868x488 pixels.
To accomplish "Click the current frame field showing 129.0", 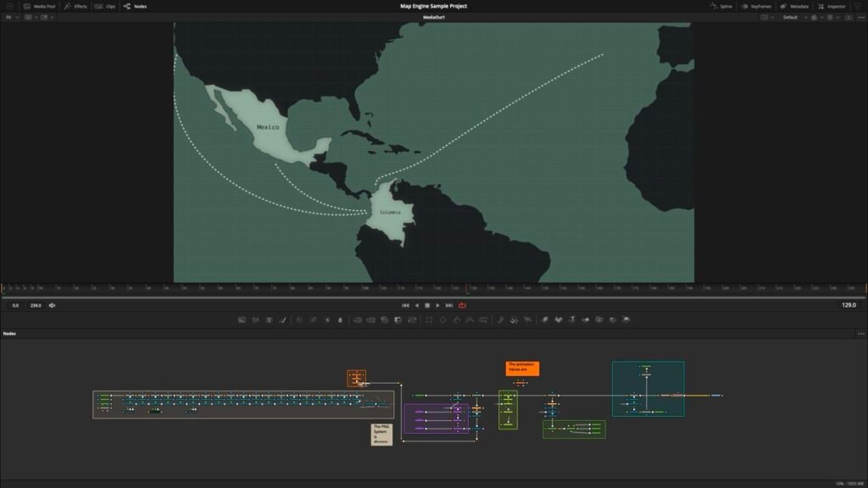I will [848, 305].
